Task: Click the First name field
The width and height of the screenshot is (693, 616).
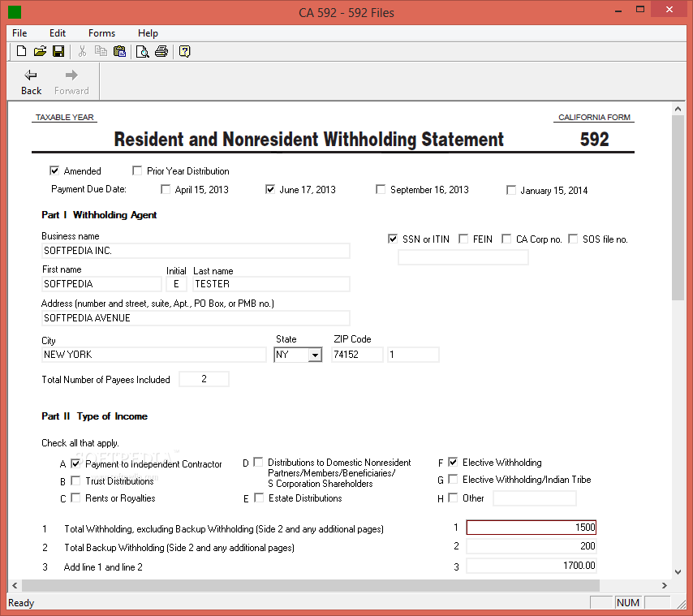Action: coord(101,284)
